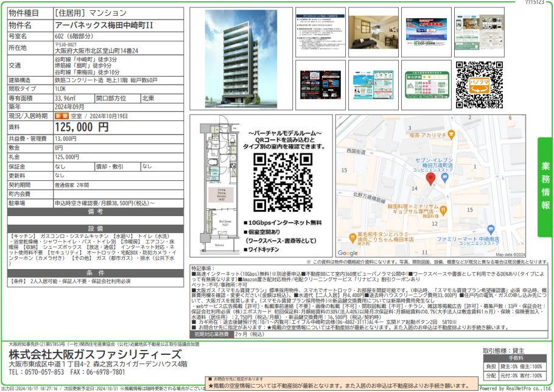Click the 条件 section header
554x392 pixels.
pyautogui.click(x=96, y=273)
